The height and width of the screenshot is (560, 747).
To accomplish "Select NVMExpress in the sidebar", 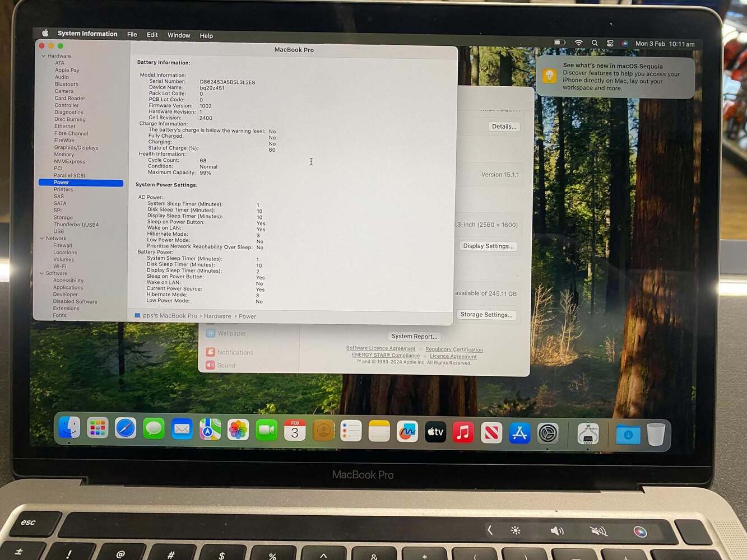I will (x=69, y=162).
